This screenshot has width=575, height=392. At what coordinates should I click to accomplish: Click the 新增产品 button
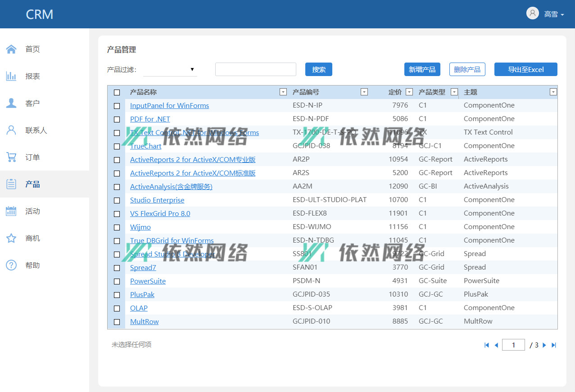click(x=422, y=69)
